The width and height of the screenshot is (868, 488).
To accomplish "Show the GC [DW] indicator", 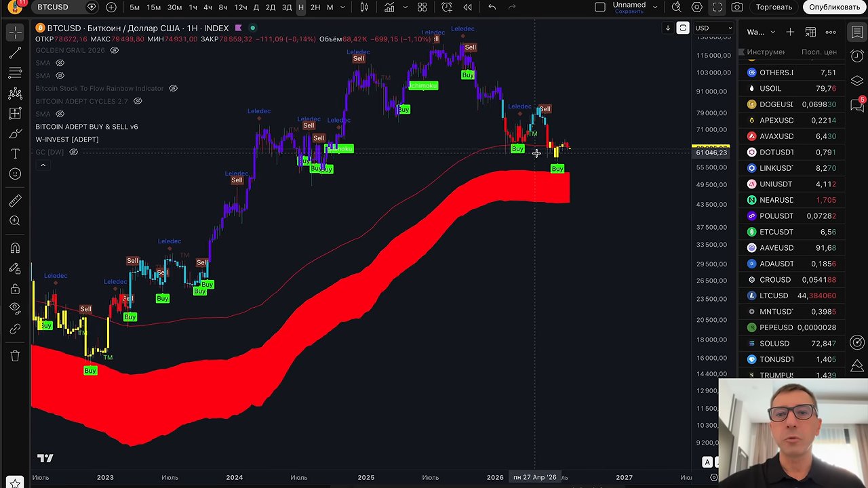I will click(74, 152).
